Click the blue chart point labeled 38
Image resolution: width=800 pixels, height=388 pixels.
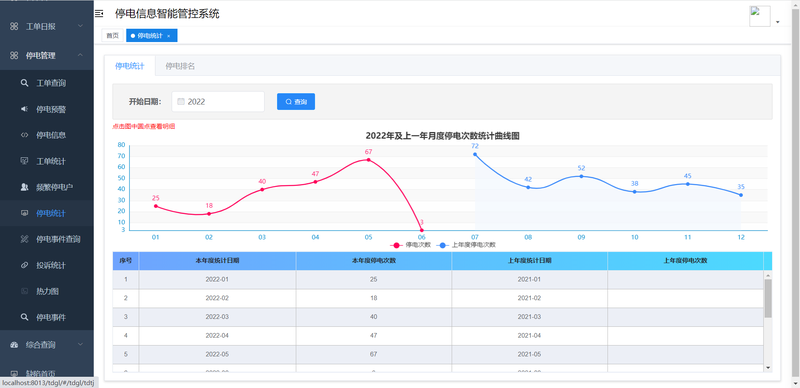[635, 191]
